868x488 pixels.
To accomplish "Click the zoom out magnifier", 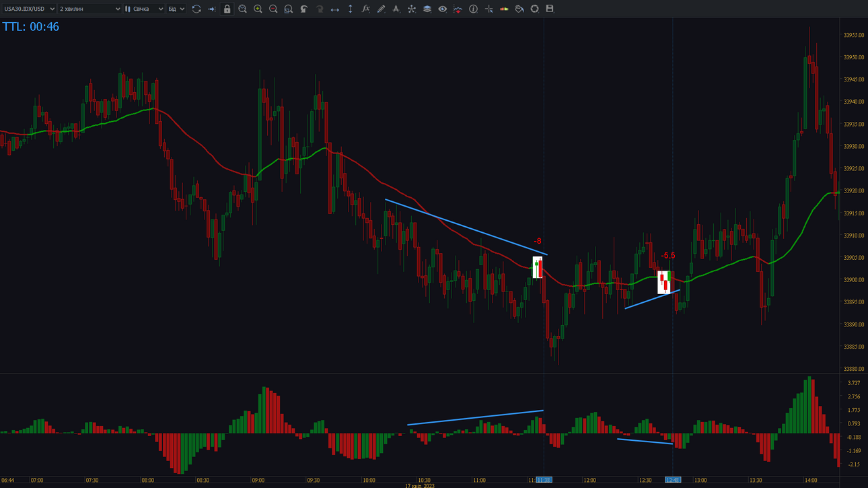I will coord(273,9).
